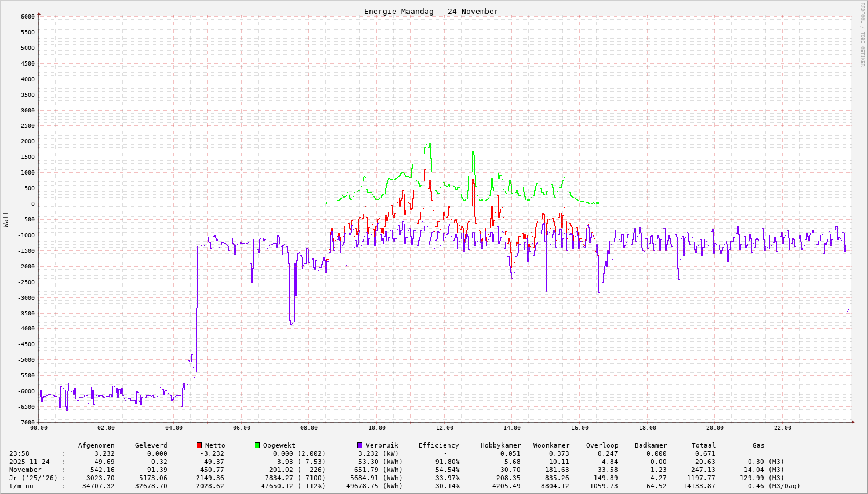
Task: Select the RRDTOOL / TOBI OETIKER watermark
Action: pyautogui.click(x=862, y=34)
